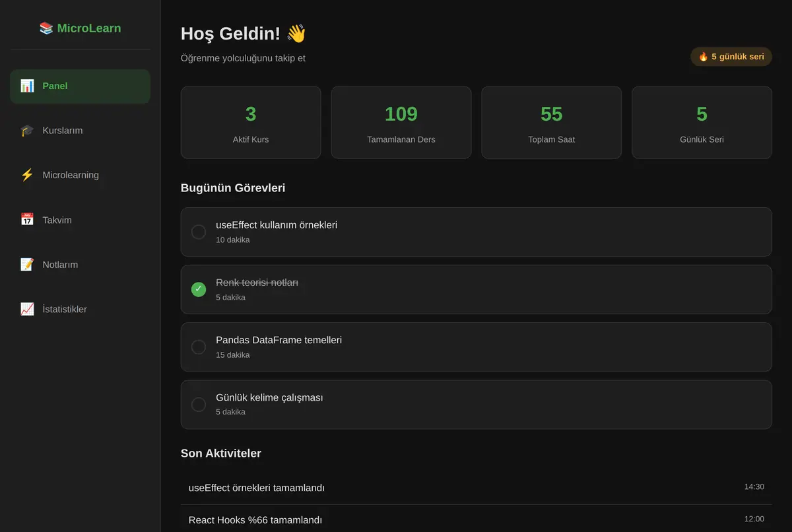This screenshot has height=532, width=792.
Task: Click the Kurslarım graduation cap icon
Action: (27, 131)
